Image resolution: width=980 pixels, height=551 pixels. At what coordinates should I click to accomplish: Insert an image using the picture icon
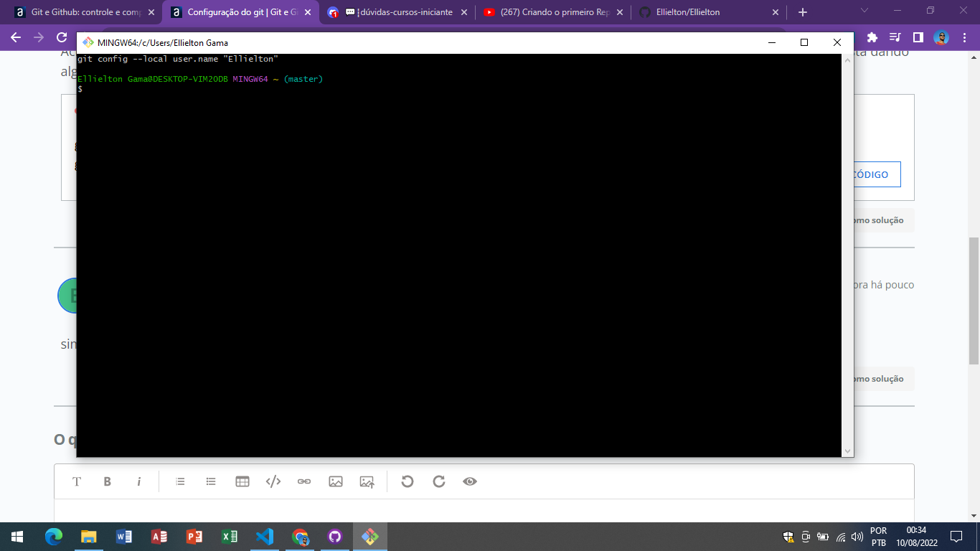(336, 481)
